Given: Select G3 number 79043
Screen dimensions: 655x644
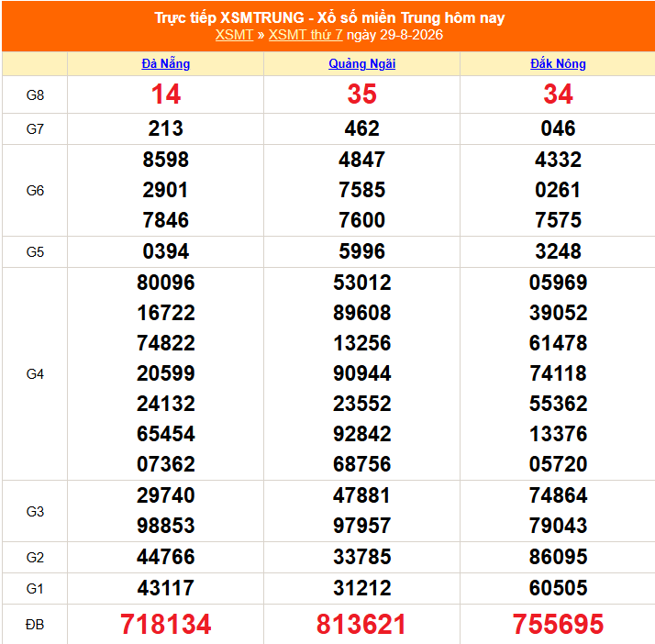Looking at the screenshot, I should coord(558,526).
